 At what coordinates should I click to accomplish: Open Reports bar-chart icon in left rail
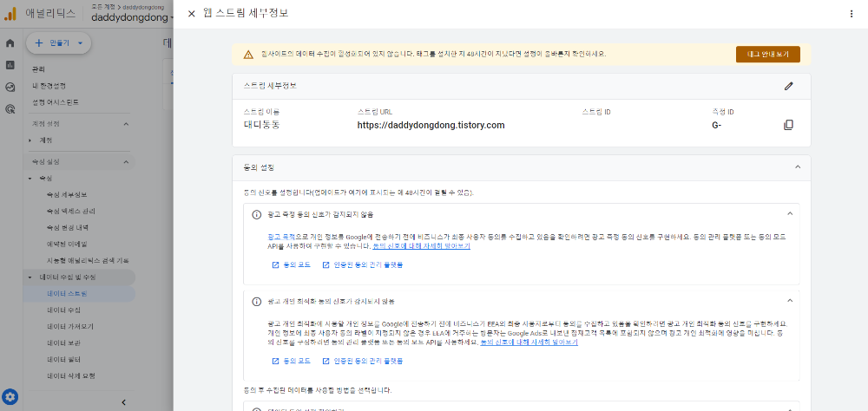tap(10, 65)
